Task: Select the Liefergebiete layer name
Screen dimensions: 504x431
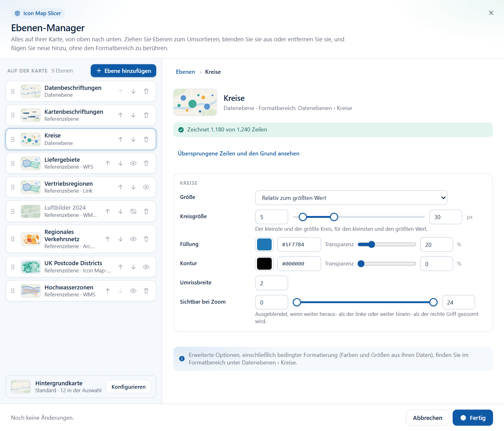Action: tap(62, 160)
